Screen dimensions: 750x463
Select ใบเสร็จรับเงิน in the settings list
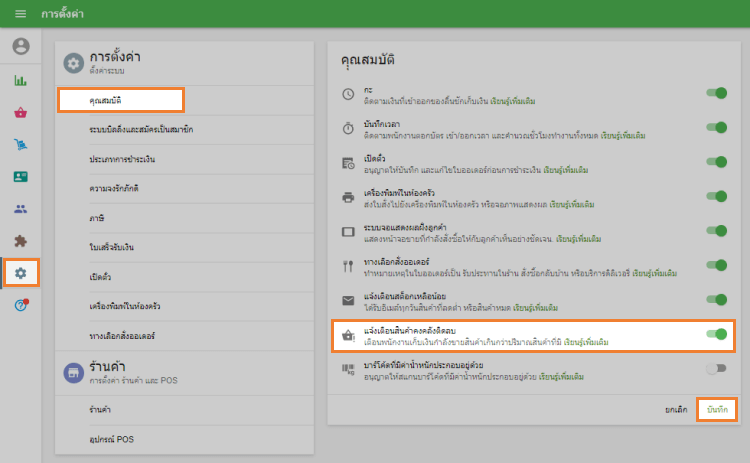click(x=110, y=246)
